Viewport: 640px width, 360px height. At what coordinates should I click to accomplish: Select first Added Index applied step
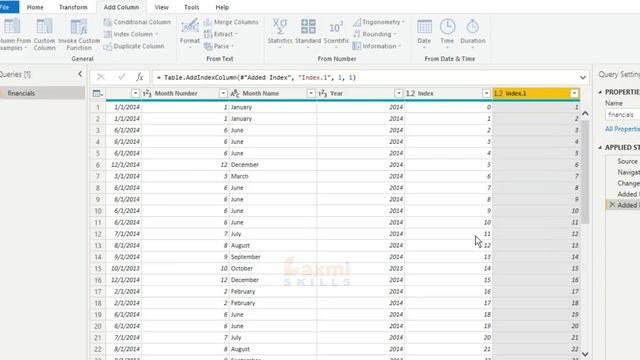coord(628,194)
